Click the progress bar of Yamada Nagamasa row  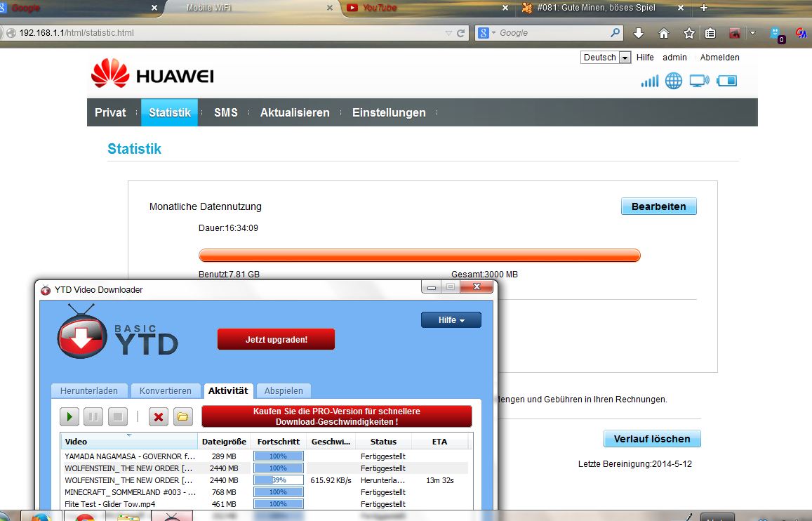click(x=279, y=456)
